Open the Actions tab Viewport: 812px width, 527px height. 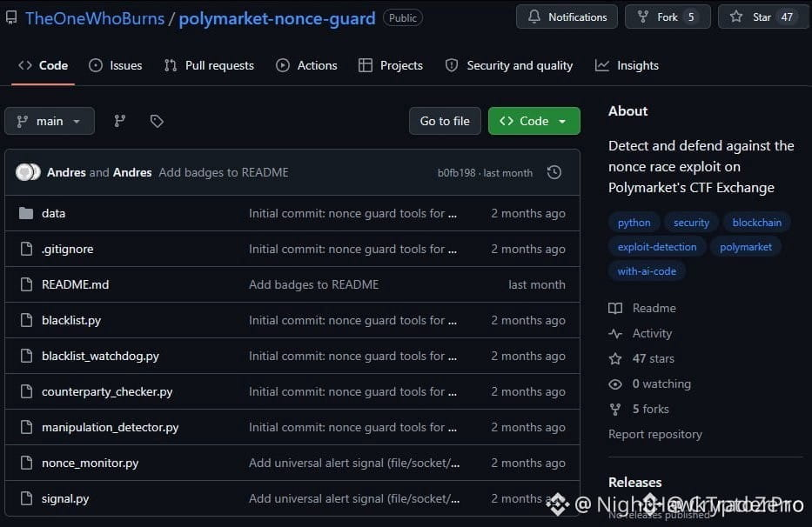click(x=306, y=66)
